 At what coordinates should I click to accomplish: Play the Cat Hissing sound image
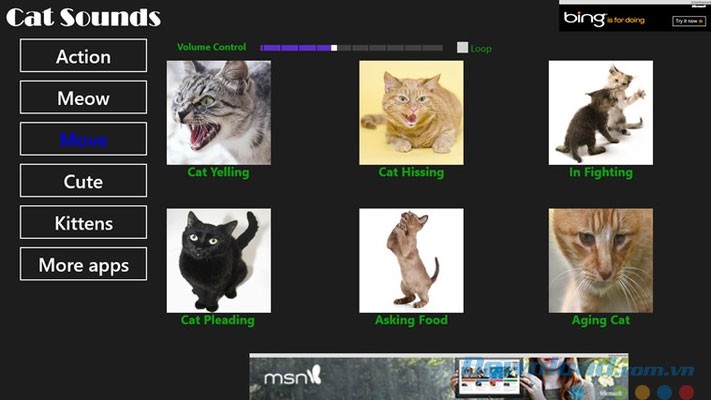[x=411, y=112]
